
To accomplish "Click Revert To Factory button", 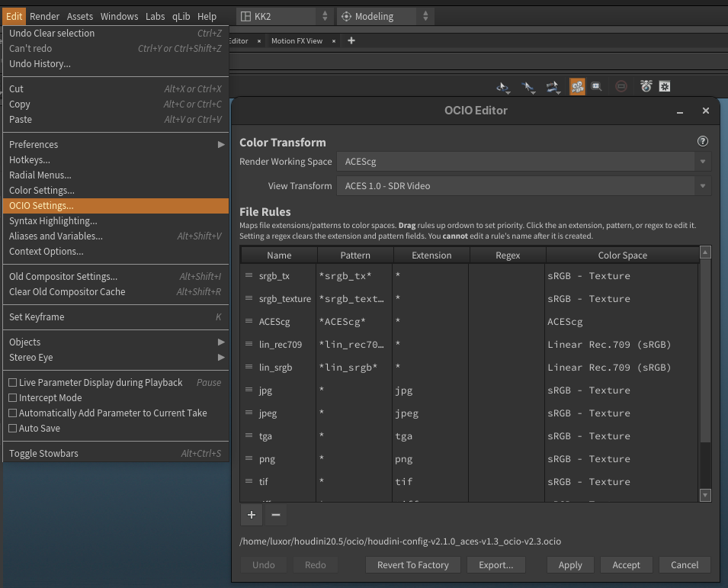I will [x=413, y=565].
